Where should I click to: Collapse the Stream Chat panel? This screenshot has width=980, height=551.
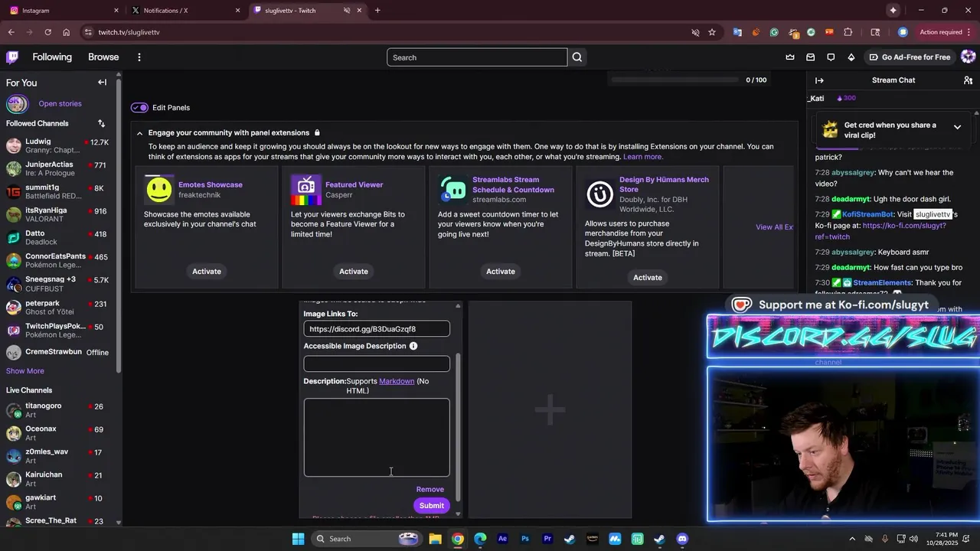point(819,80)
